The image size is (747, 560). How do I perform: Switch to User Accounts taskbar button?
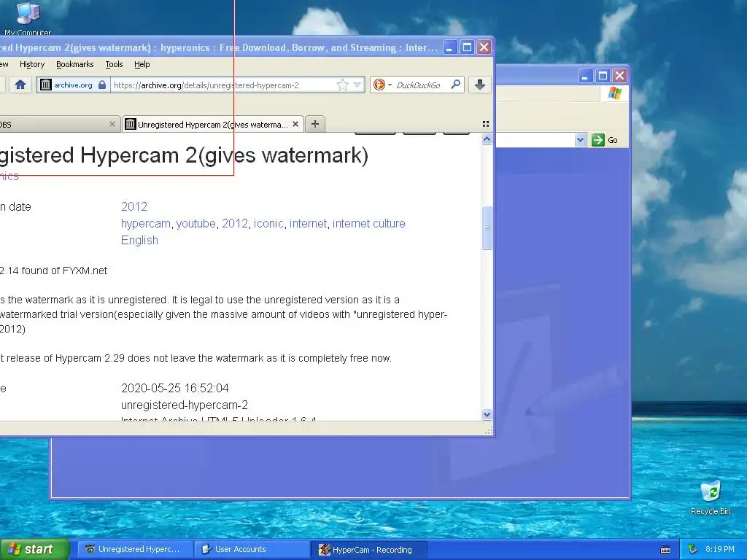[x=252, y=549]
